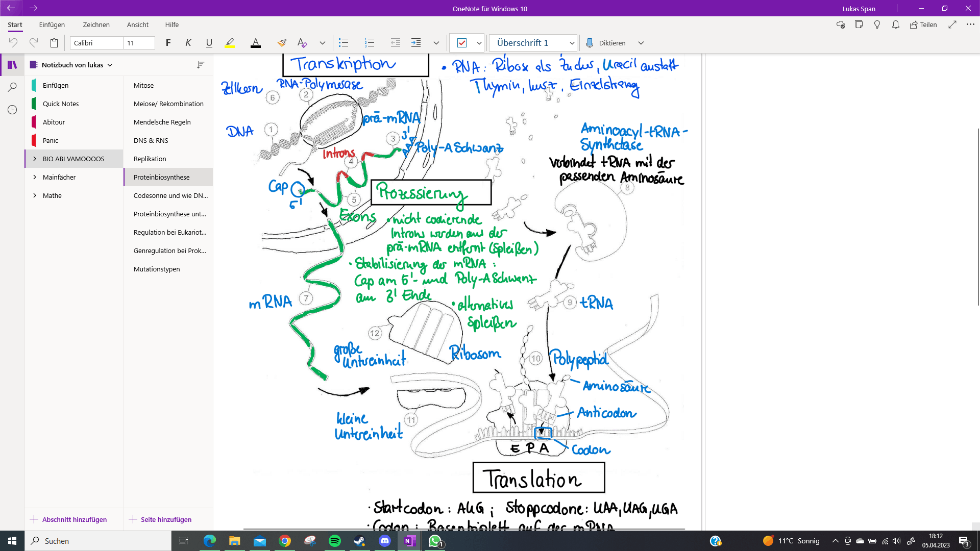The height and width of the screenshot is (551, 980).
Task: Toggle italic formatting (K)
Action: [x=188, y=43]
